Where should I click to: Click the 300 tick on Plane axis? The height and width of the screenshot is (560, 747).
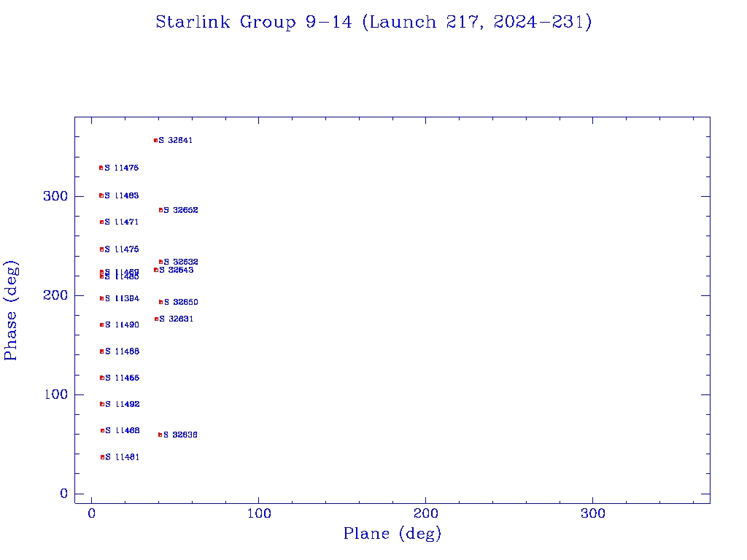click(x=592, y=513)
